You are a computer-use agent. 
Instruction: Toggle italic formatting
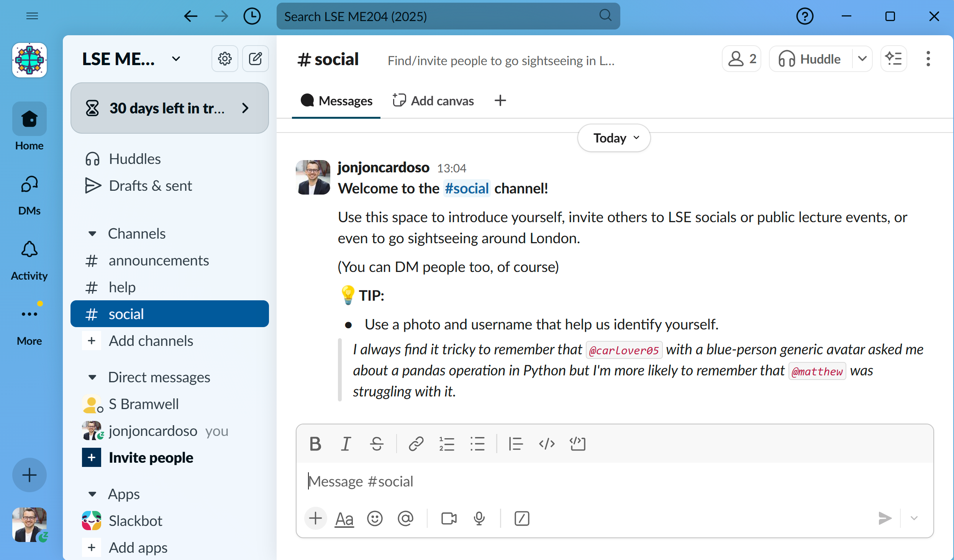click(346, 444)
